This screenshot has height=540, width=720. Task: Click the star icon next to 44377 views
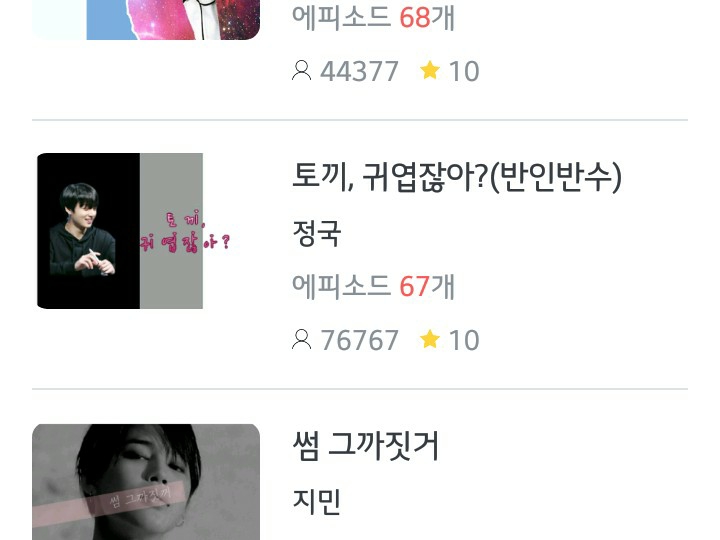(x=430, y=70)
